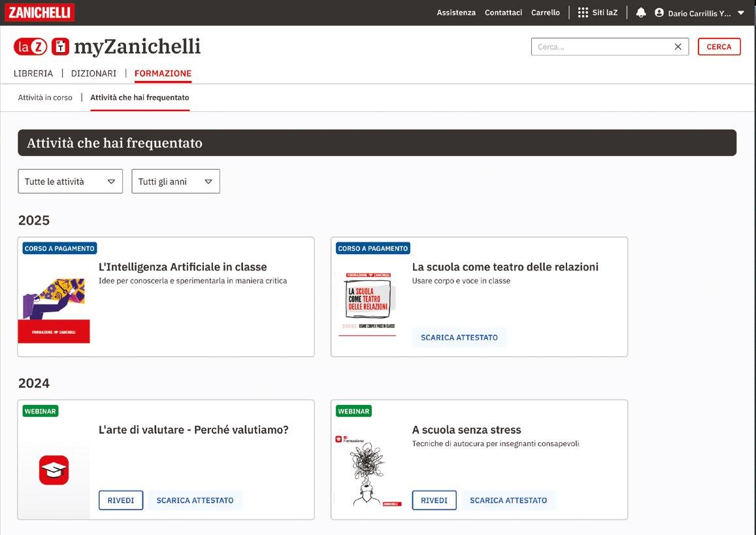The width and height of the screenshot is (756, 535).
Task: Clear search with the X icon
Action: (x=678, y=47)
